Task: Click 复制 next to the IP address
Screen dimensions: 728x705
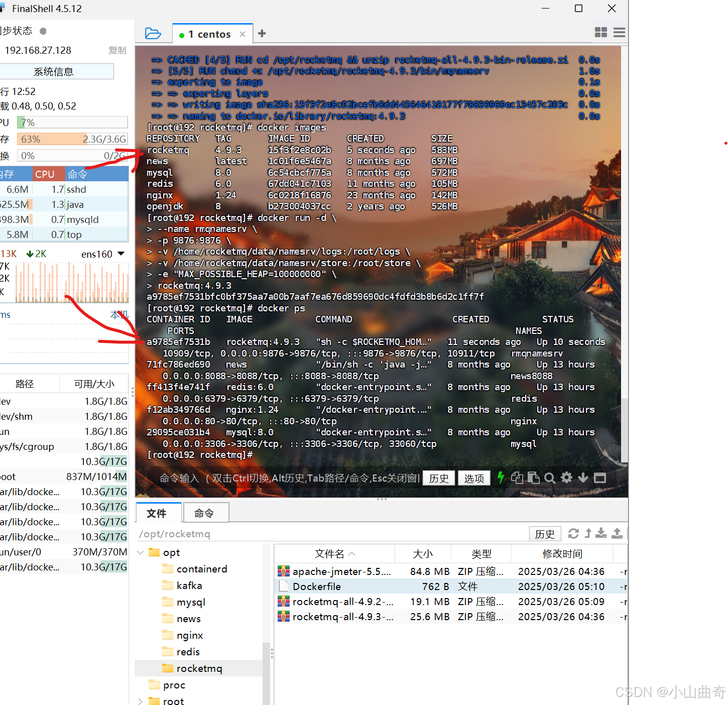Action: 117,50
